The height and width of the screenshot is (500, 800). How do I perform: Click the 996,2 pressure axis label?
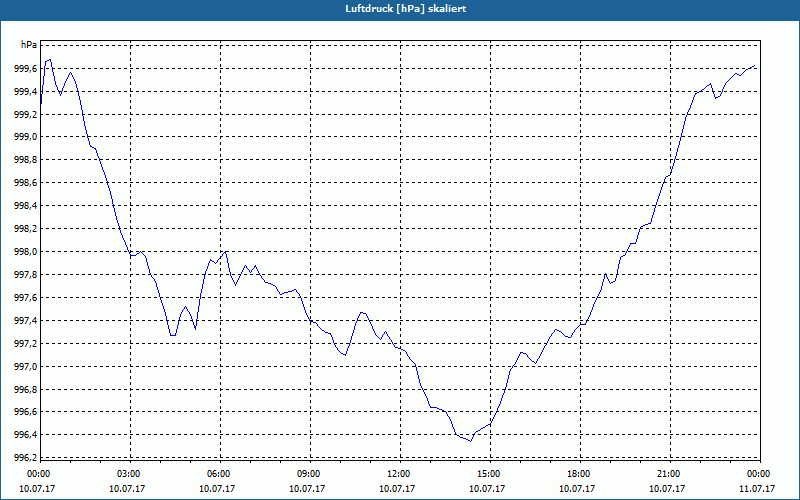[x=26, y=458]
